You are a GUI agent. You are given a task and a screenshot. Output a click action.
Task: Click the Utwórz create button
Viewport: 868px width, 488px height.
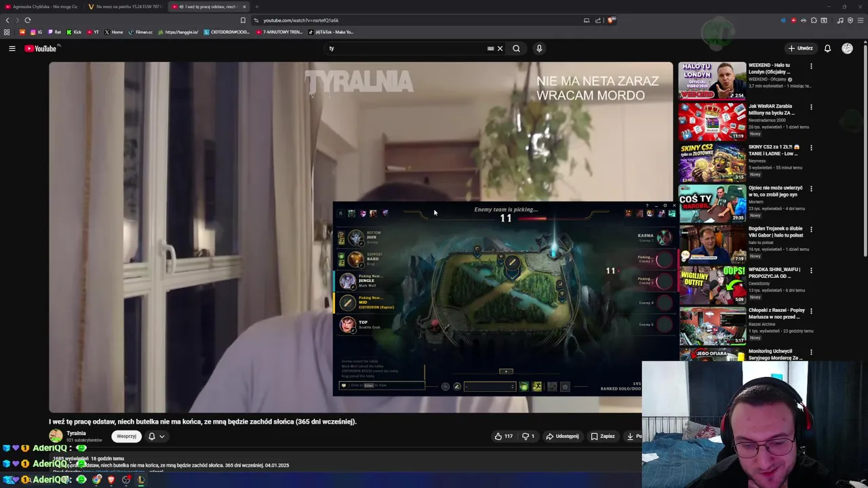800,48
